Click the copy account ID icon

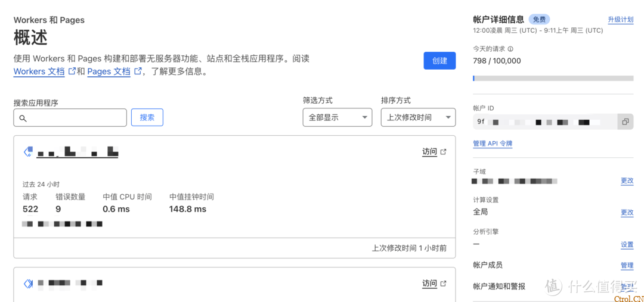(625, 122)
